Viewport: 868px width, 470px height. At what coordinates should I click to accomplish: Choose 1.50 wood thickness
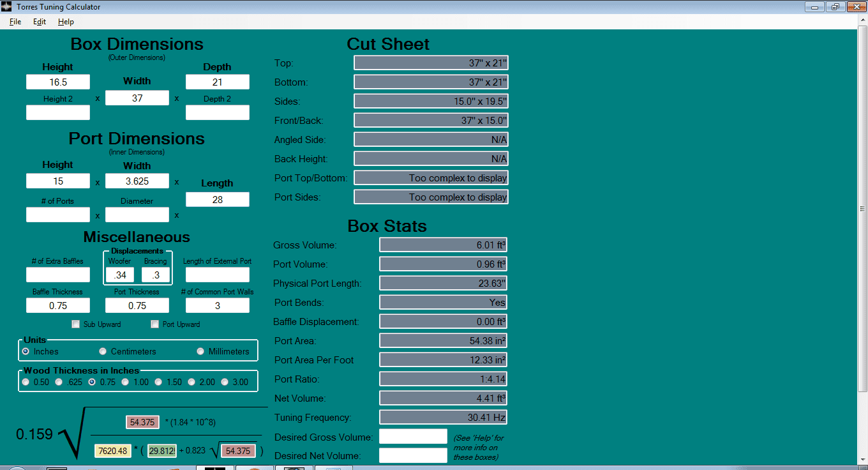pyautogui.click(x=158, y=382)
